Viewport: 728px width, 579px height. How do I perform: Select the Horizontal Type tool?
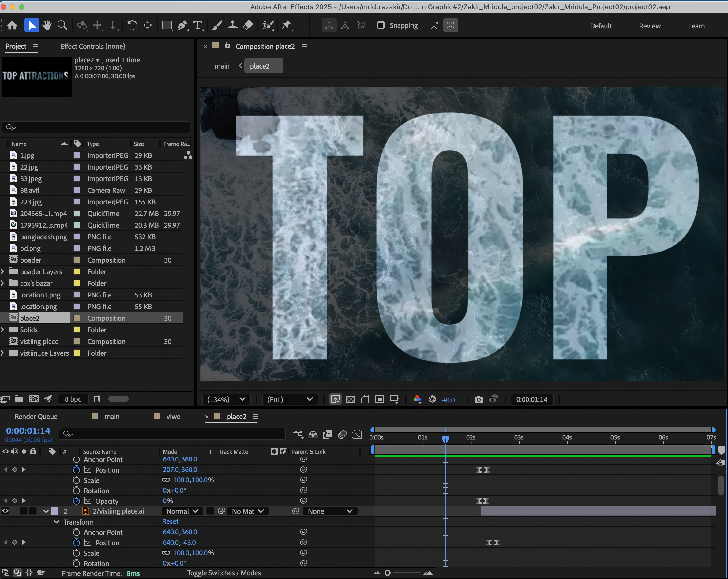198,25
